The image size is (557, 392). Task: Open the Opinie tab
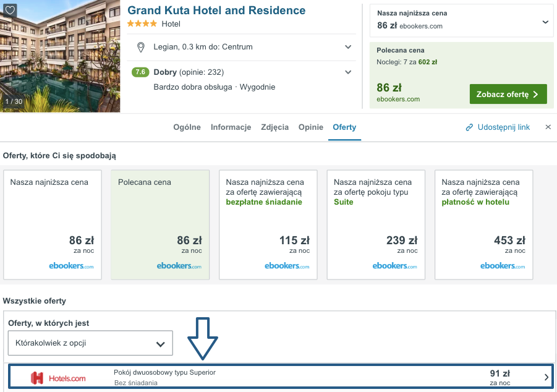click(x=311, y=127)
